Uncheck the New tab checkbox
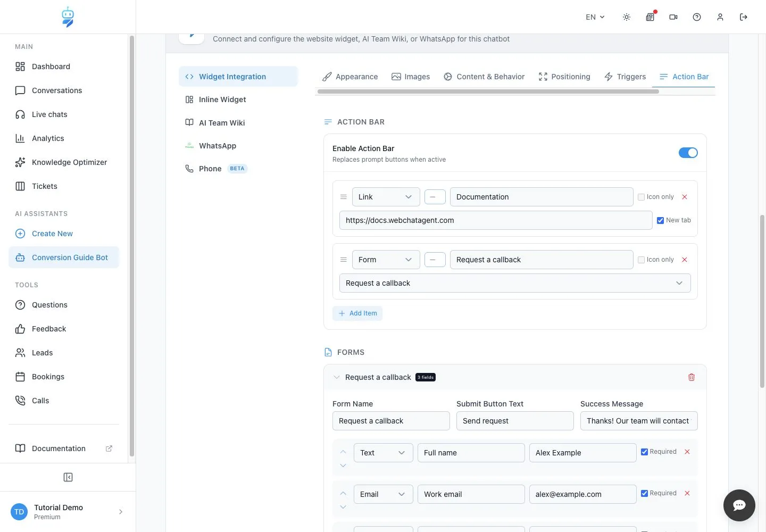Viewport: 766px width, 532px height. click(660, 220)
